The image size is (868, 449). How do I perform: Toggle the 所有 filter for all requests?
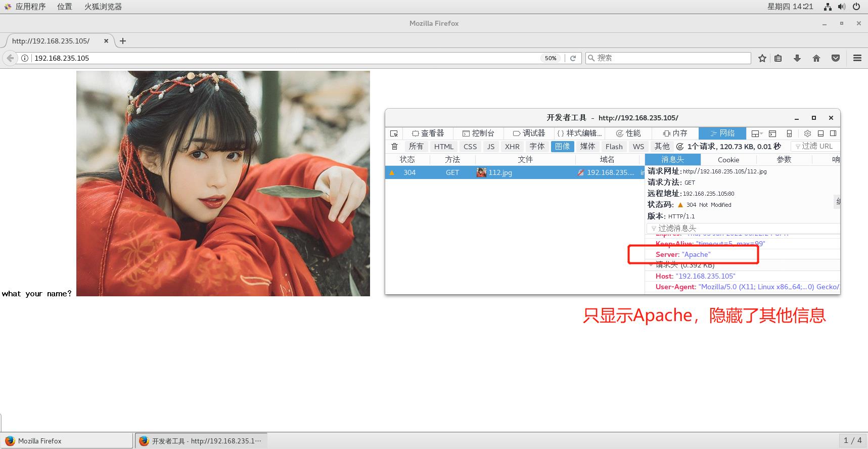(416, 147)
